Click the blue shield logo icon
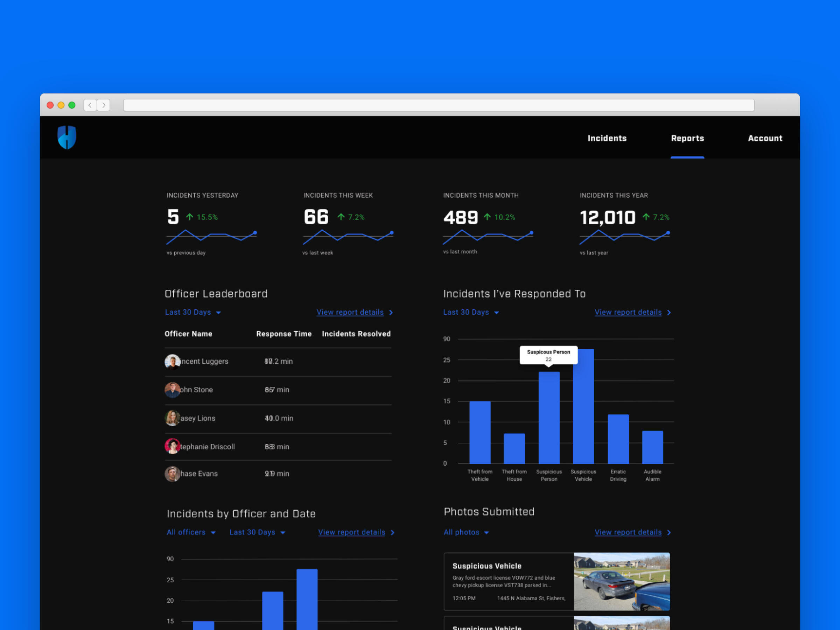The height and width of the screenshot is (630, 840). [x=67, y=138]
